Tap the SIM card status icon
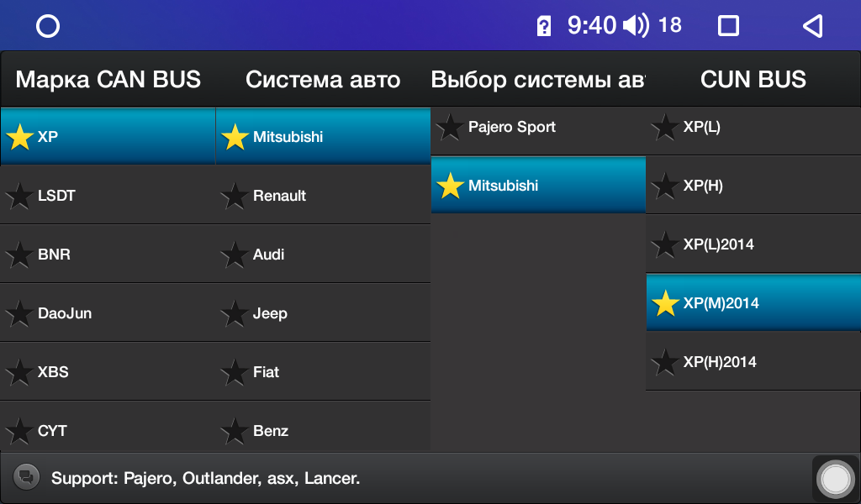Image resolution: width=861 pixels, height=504 pixels. [544, 26]
